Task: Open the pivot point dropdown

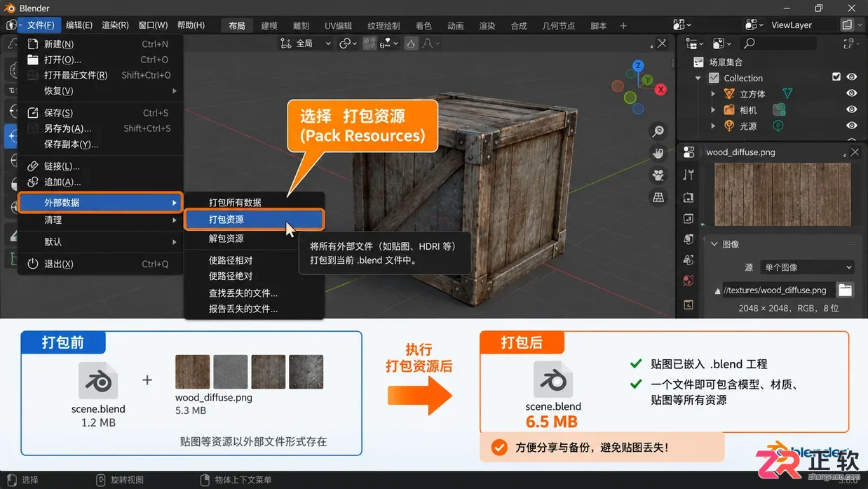Action: 348,43
